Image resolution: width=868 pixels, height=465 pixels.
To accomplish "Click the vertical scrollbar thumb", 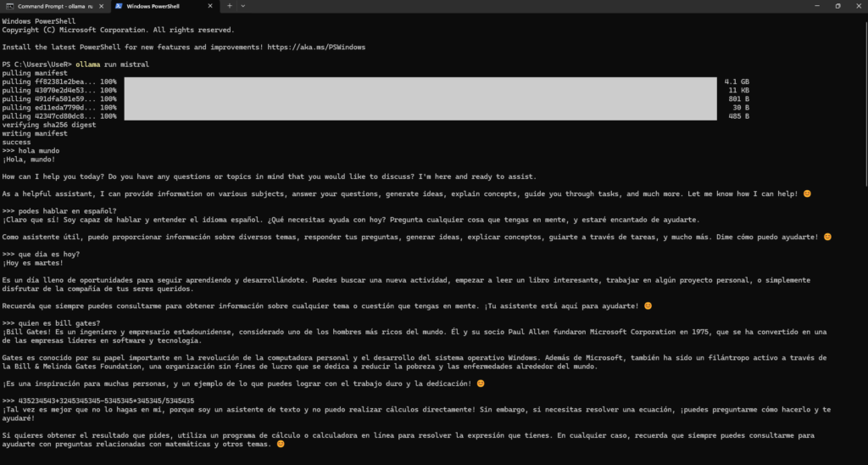I will (865, 105).
